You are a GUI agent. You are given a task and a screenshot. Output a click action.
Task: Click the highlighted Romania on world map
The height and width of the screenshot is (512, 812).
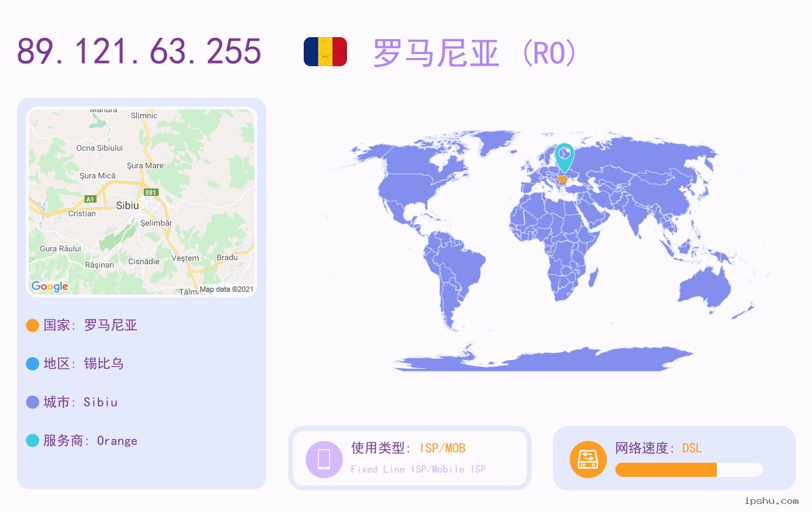562,179
